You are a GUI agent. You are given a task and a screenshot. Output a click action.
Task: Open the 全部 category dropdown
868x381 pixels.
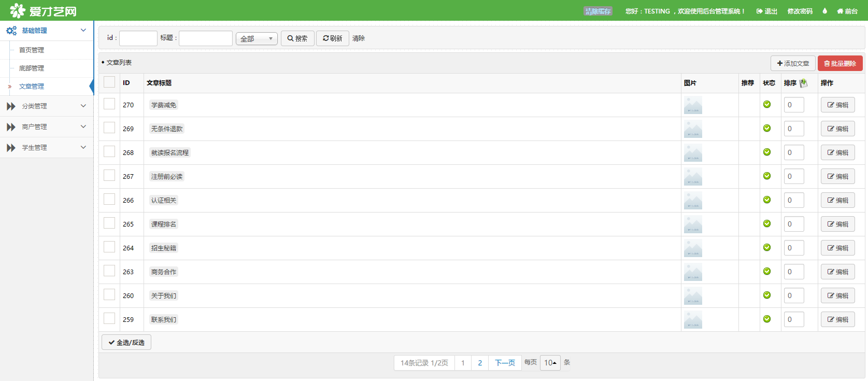click(x=257, y=39)
